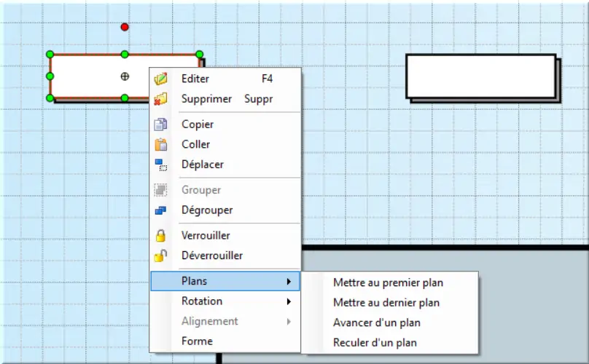Open the Rotation submenu entry
Image resolution: width=589 pixels, height=364 pixels.
[x=225, y=301]
